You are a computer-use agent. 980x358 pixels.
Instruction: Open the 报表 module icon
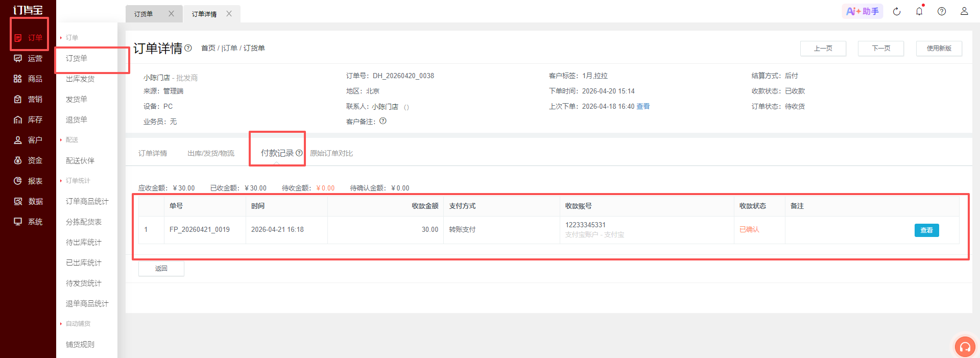18,181
